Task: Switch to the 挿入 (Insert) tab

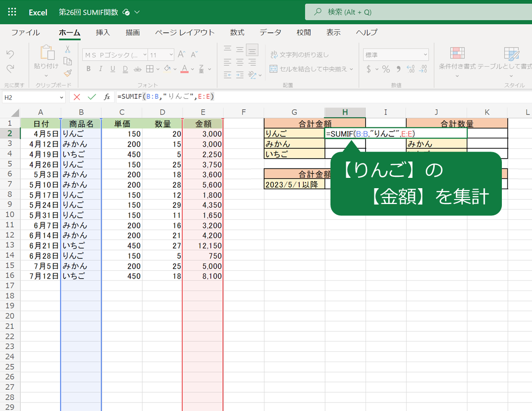Action: pos(103,33)
